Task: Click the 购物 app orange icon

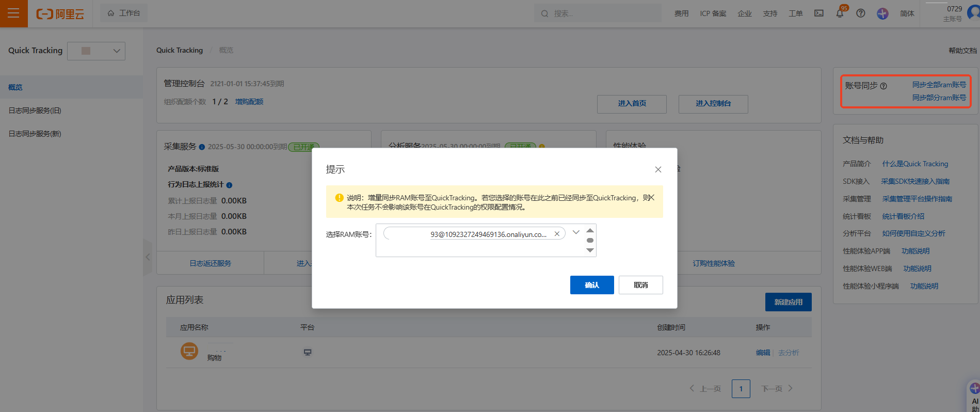Action: coord(189,351)
